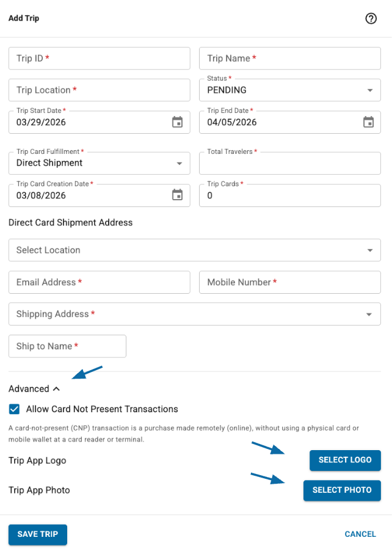The image size is (392, 557).
Task: Select the Ship to Name field
Action: point(67,346)
